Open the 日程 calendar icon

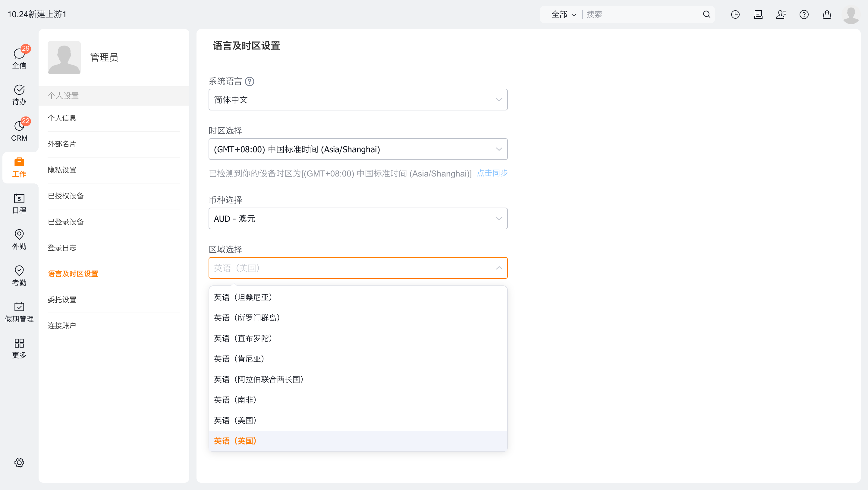click(x=19, y=203)
